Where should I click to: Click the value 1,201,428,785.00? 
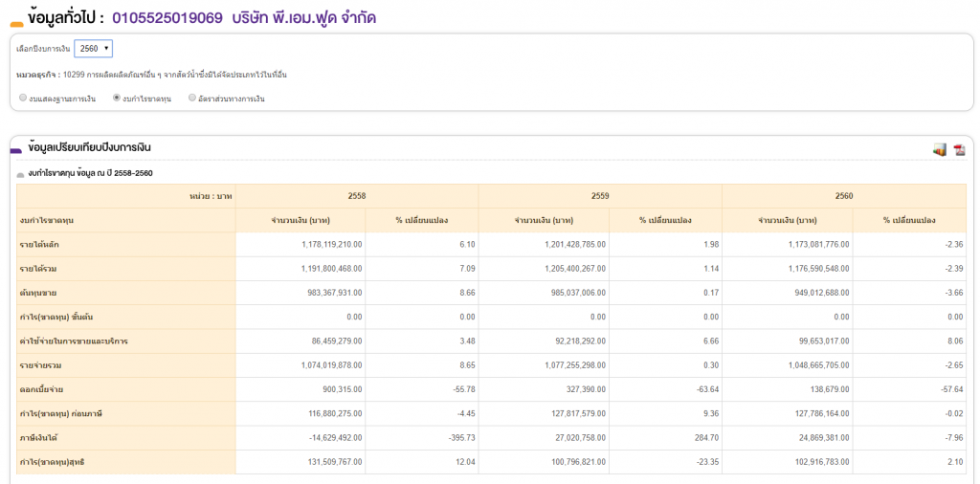575,244
